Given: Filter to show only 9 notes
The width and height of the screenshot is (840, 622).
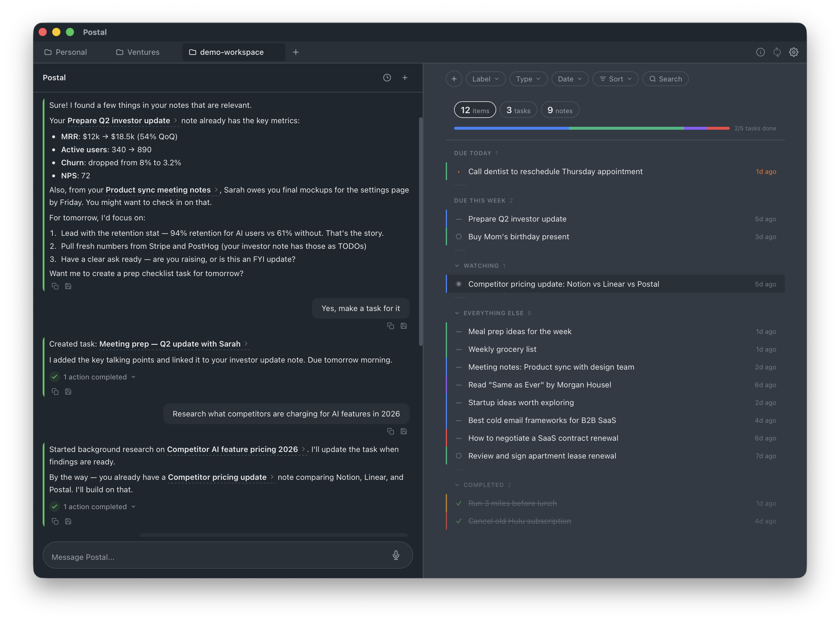Looking at the screenshot, I should point(560,110).
